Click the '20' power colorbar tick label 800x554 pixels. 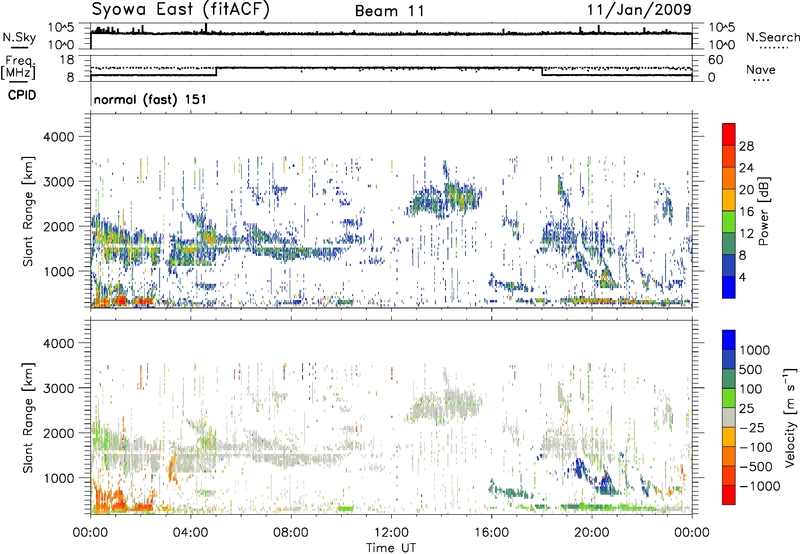coord(746,190)
